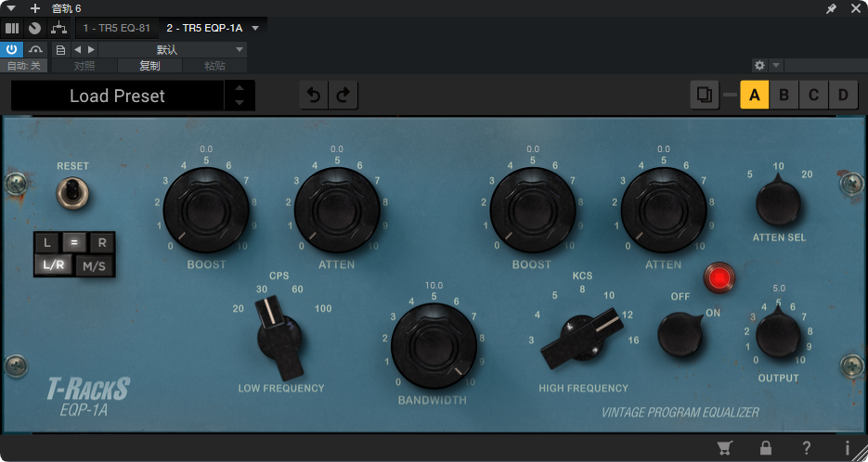Click the = link channels button
This screenshot has height=462, width=868.
[74, 242]
